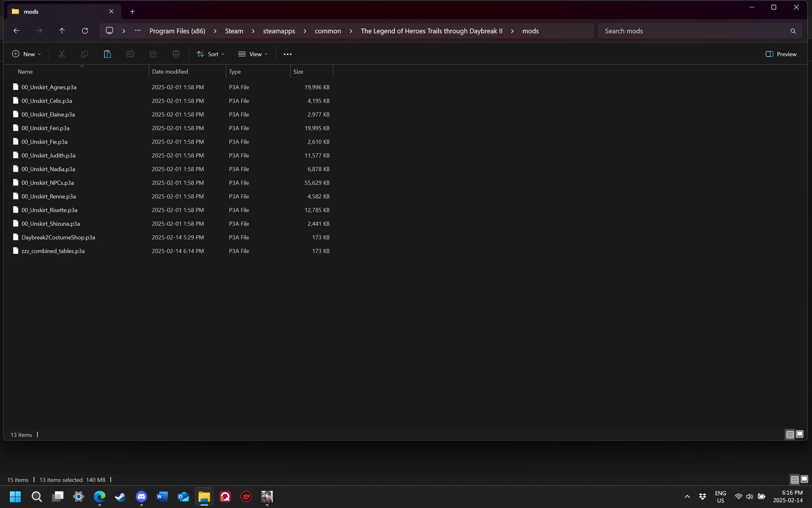Open Outlook from taskbar
The image size is (812, 508).
click(x=183, y=497)
